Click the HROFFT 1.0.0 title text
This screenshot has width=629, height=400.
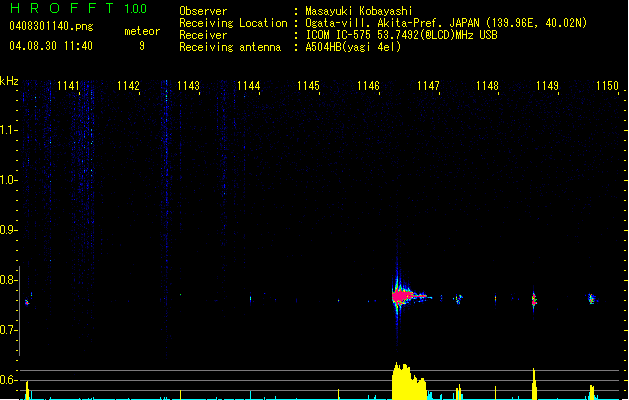click(79, 8)
